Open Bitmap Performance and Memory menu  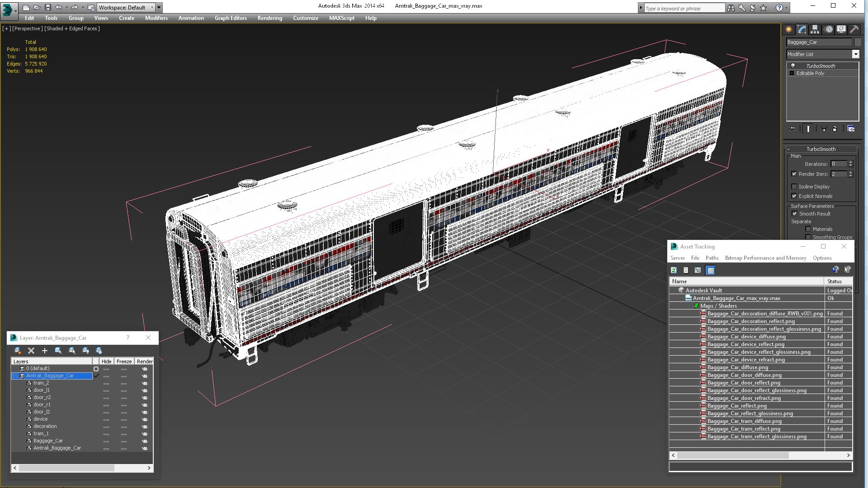765,258
